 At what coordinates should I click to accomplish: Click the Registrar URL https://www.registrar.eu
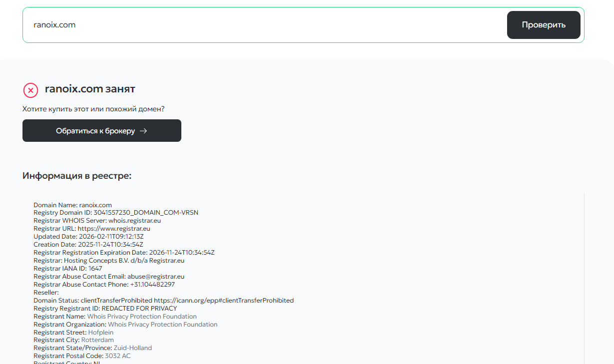pyautogui.click(x=114, y=229)
